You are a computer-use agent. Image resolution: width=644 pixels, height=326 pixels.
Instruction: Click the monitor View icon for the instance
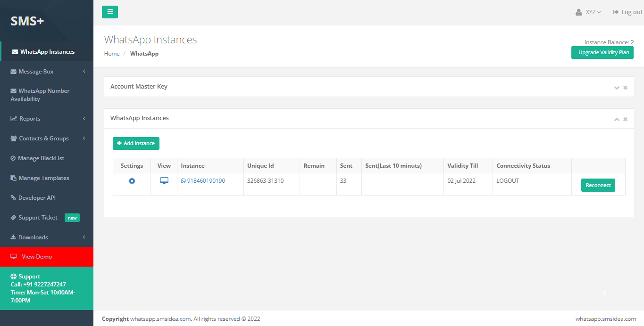point(164,181)
